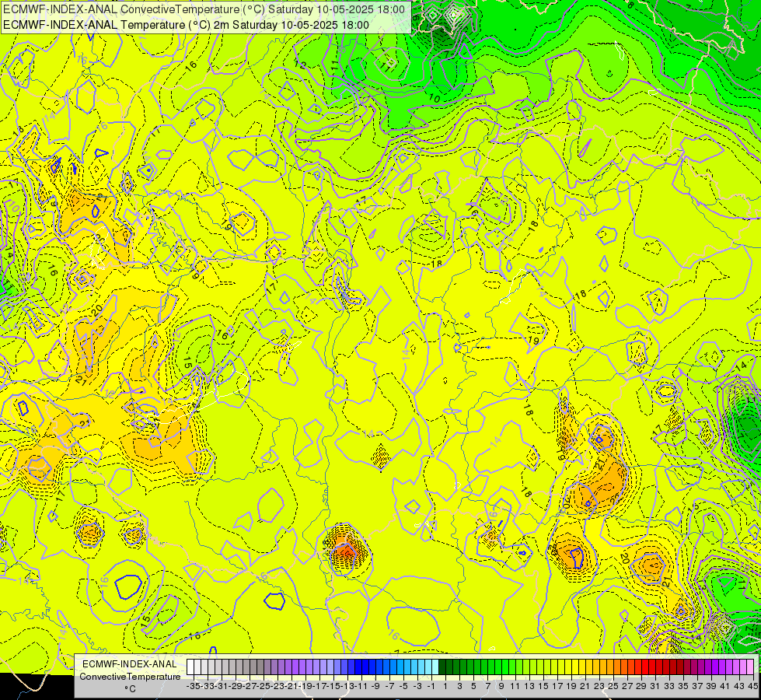Viewport: 761px width, 700px height.
Task: Select the dark green legend swatch above 1
Action: click(x=442, y=667)
